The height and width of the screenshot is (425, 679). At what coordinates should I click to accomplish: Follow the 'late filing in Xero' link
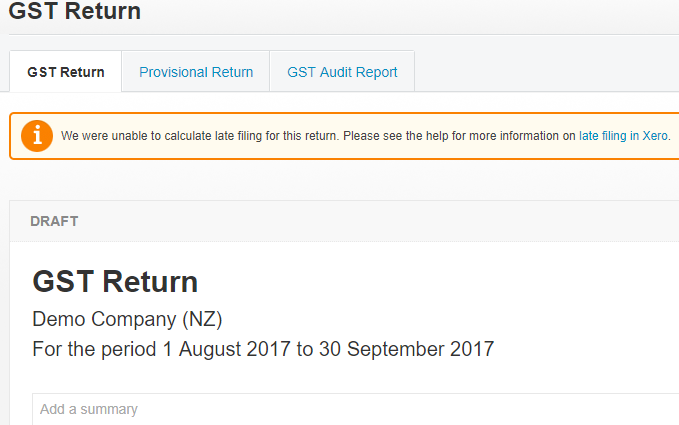[623, 136]
